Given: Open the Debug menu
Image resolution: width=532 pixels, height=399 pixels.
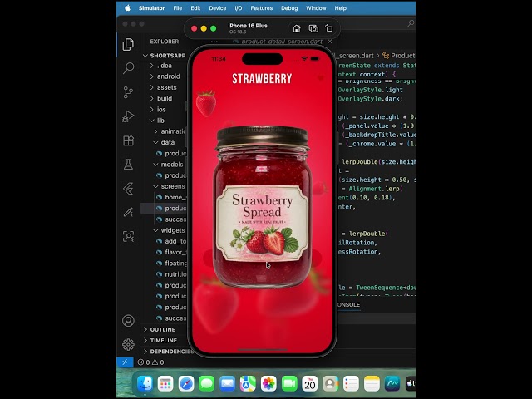Looking at the screenshot, I should [289, 8].
